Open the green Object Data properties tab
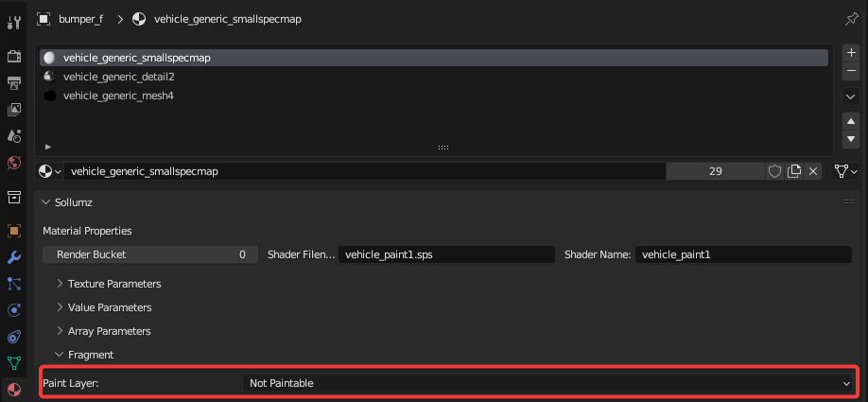Image resolution: width=868 pixels, height=402 pixels. click(x=14, y=362)
